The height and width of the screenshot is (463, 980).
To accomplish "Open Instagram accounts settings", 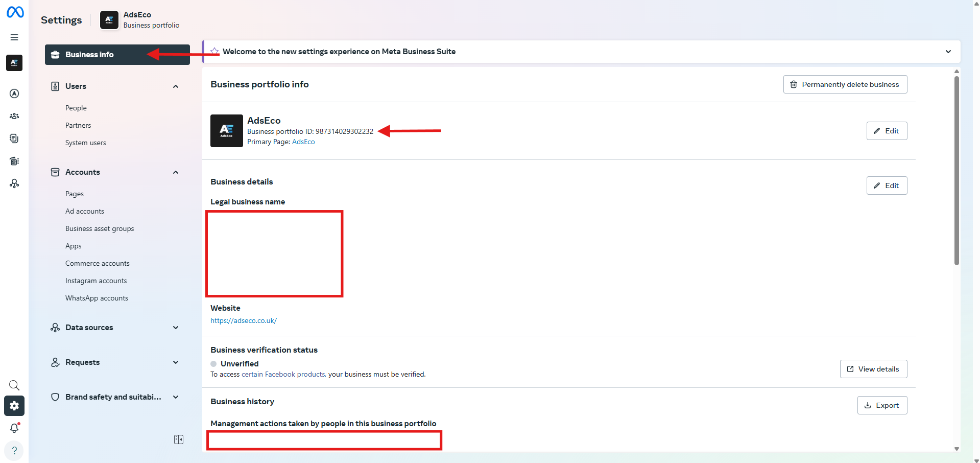I will (x=96, y=281).
